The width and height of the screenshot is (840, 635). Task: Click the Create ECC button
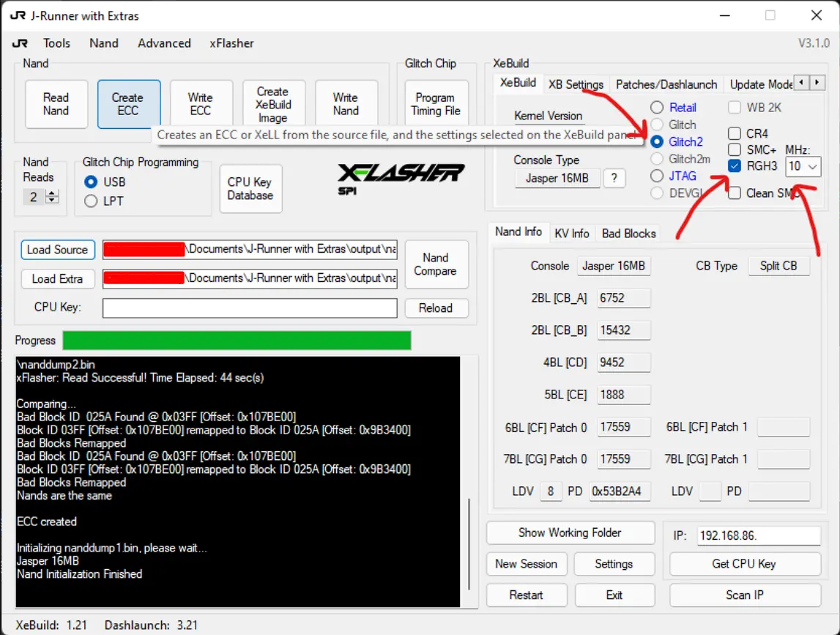pyautogui.click(x=129, y=104)
